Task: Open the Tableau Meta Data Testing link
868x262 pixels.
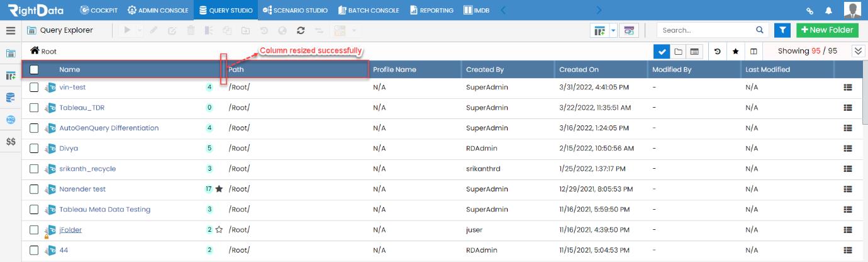Action: click(105, 210)
